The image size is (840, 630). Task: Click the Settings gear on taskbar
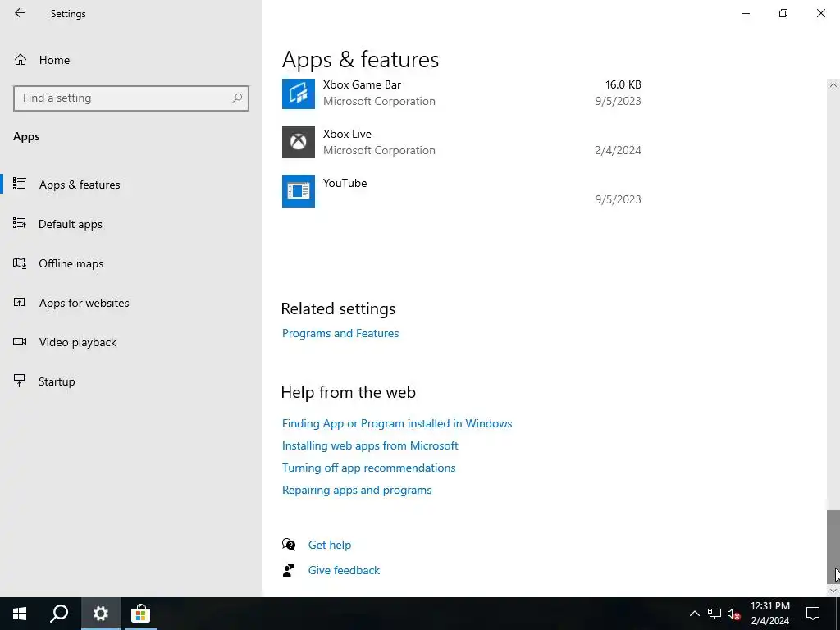101,614
